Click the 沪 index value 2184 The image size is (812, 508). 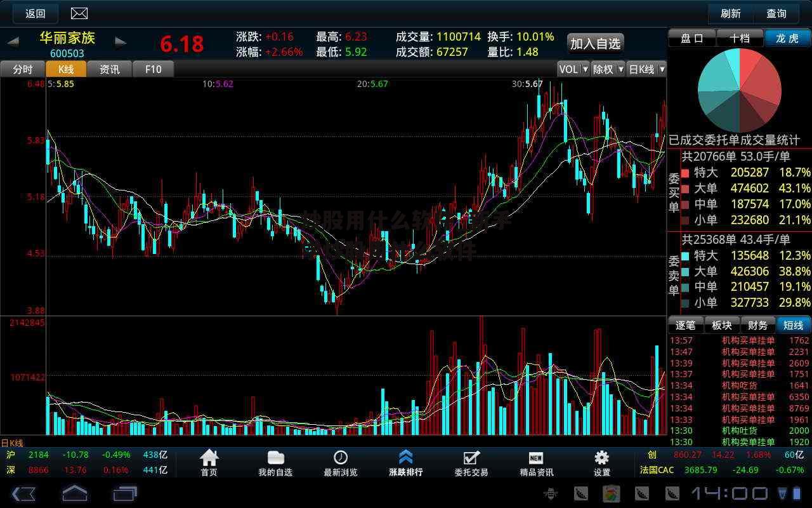39,455
